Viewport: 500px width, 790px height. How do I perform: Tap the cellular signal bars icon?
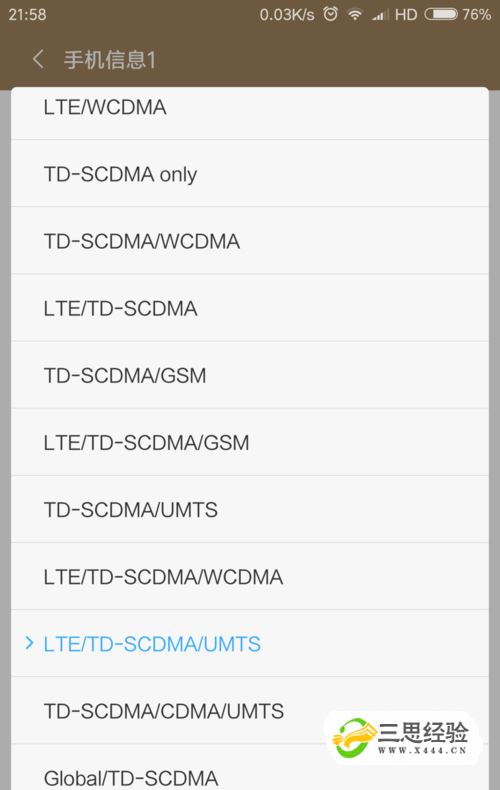click(x=380, y=15)
